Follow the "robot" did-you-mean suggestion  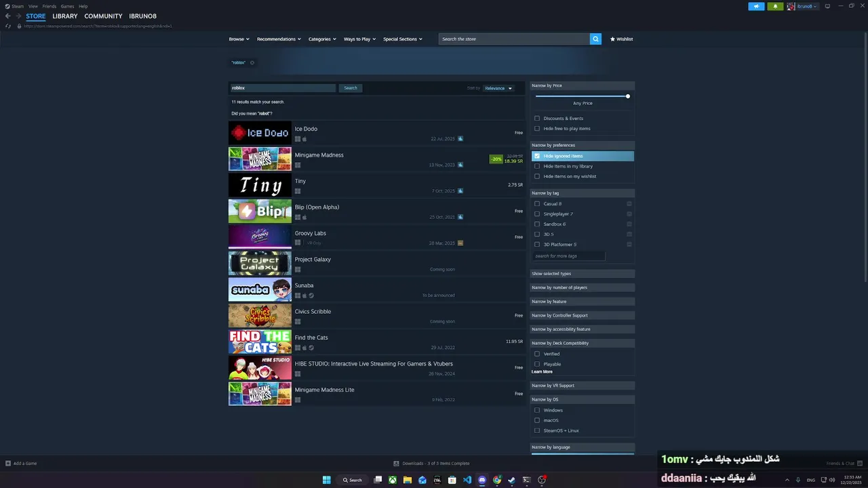[x=264, y=114]
